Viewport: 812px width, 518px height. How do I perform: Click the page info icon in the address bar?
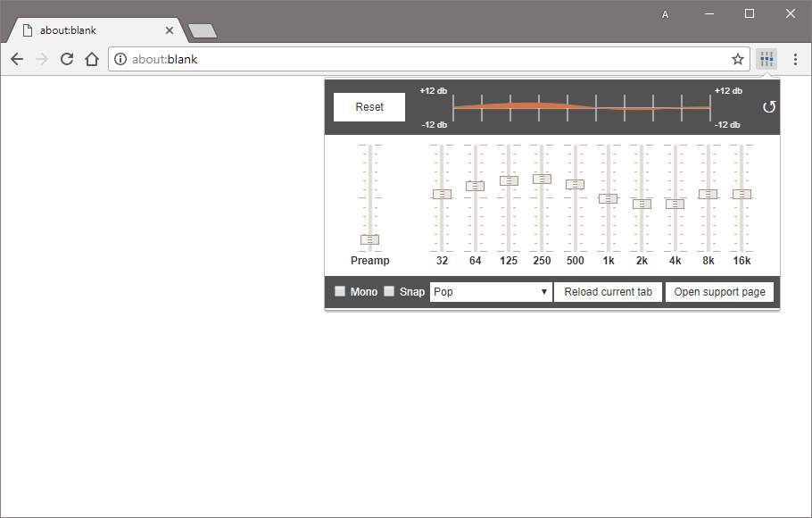click(120, 59)
